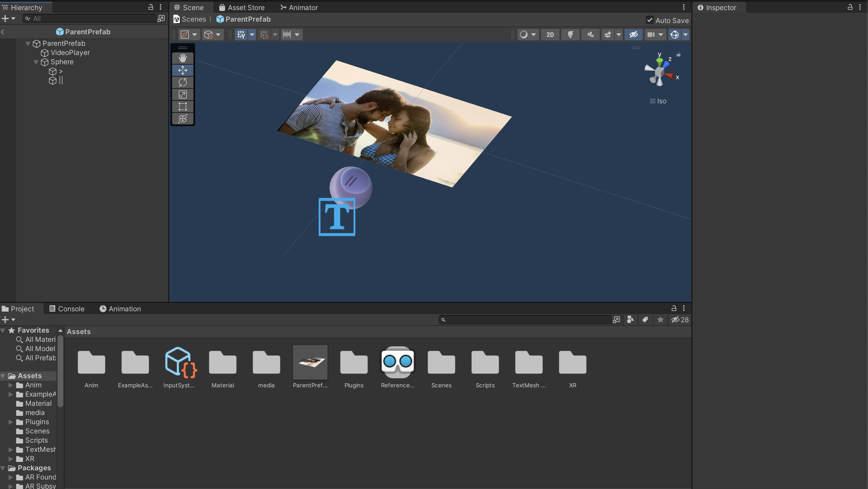Select the Rect transform tool
The width and height of the screenshot is (868, 489).
183,107
